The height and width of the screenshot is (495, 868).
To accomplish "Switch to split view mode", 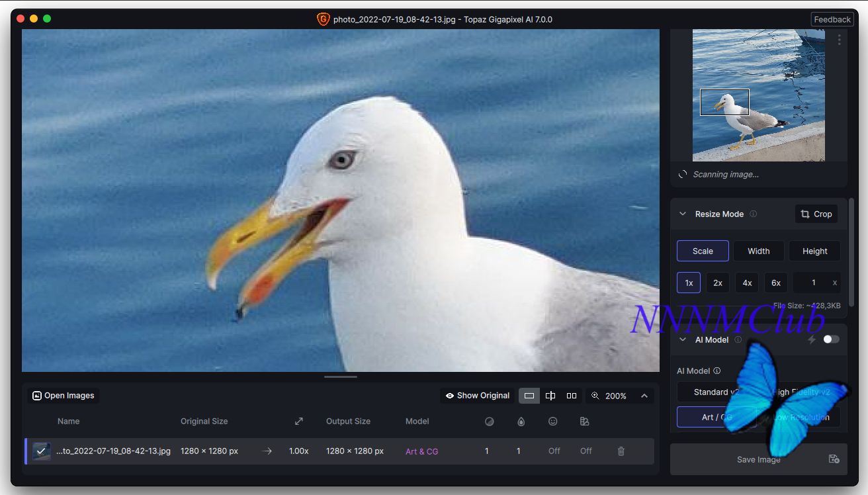I will click(550, 396).
